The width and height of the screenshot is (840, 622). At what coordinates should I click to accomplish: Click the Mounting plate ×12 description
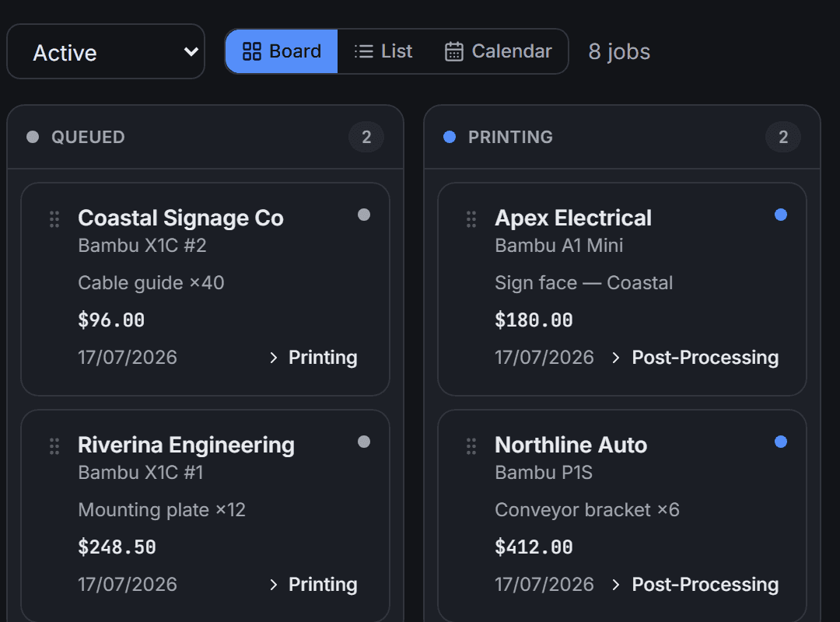pos(162,510)
